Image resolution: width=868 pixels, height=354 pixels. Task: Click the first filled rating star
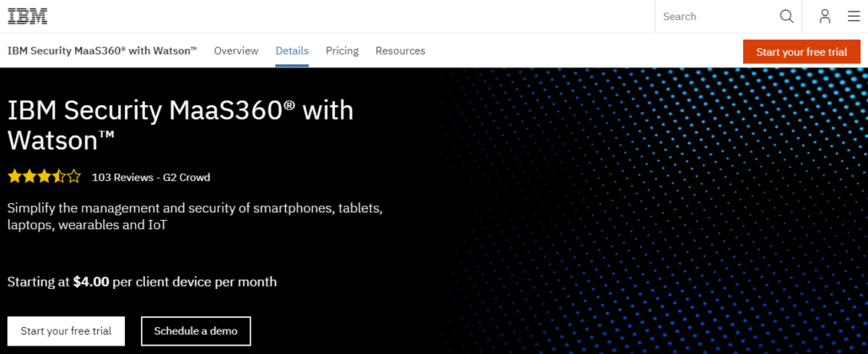[14, 177]
